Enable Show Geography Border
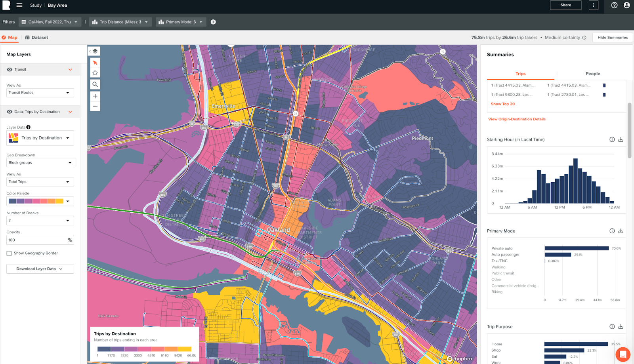Image resolution: width=634 pixels, height=364 pixels. 9,253
